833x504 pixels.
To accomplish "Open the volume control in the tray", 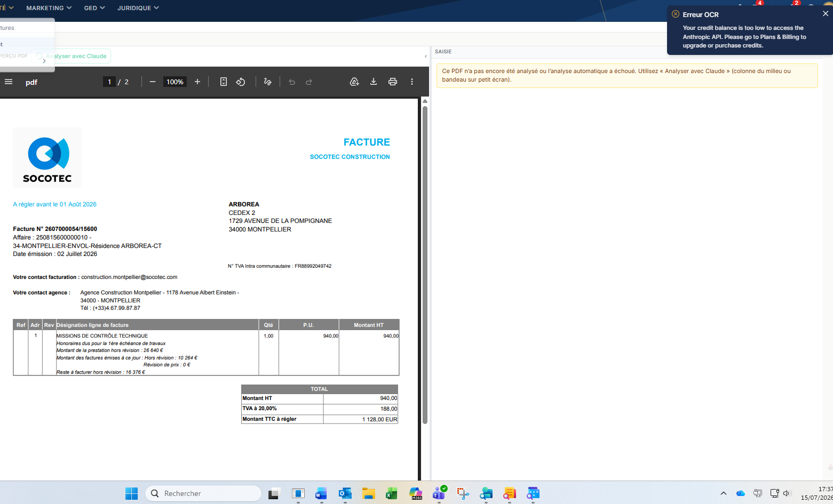I will (787, 493).
